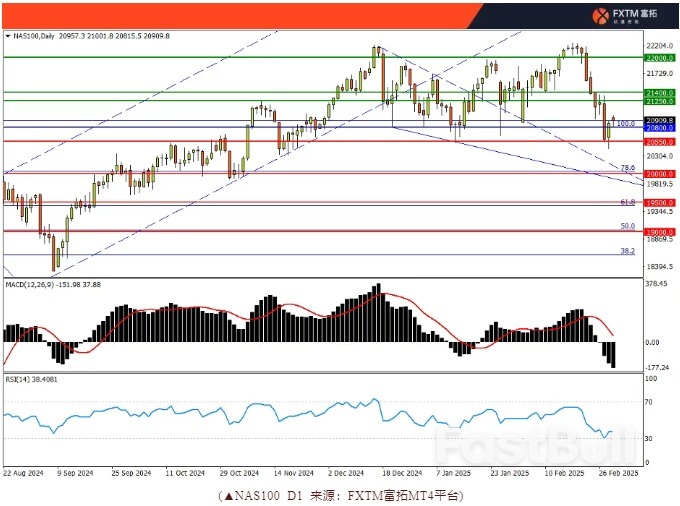Click the RSI(14) indicator label
The height and width of the screenshot is (506, 680).
click(18, 380)
